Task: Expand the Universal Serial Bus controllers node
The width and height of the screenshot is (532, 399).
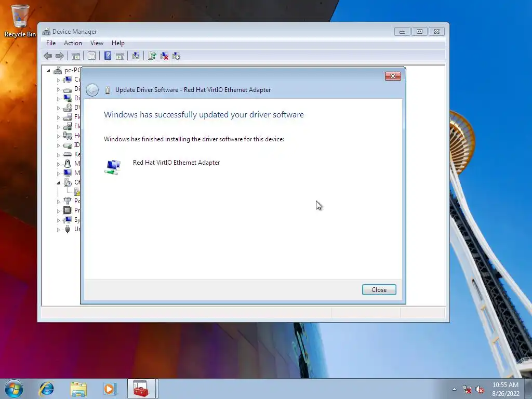Action: (x=58, y=230)
